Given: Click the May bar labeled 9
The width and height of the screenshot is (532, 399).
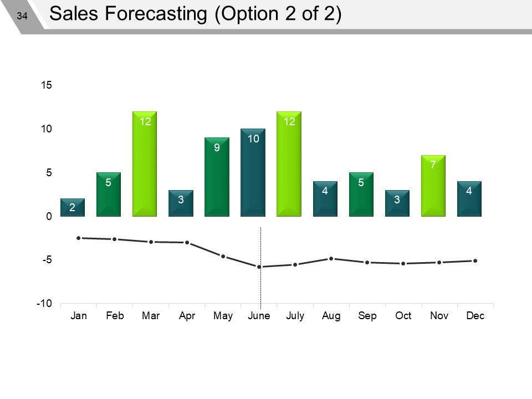Looking at the screenshot, I should coord(217,177).
